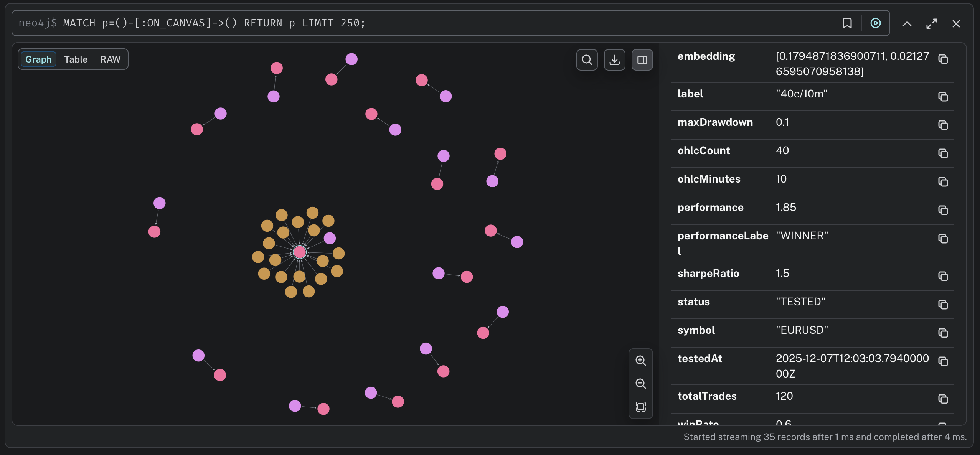Zoom out of the graph
Screen dimensions: 980x455
click(640, 384)
